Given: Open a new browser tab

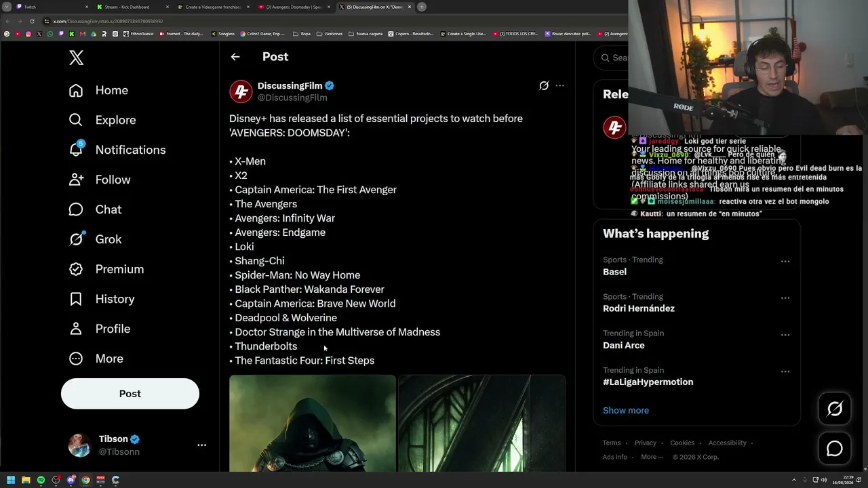Looking at the screenshot, I should pyautogui.click(x=422, y=7).
